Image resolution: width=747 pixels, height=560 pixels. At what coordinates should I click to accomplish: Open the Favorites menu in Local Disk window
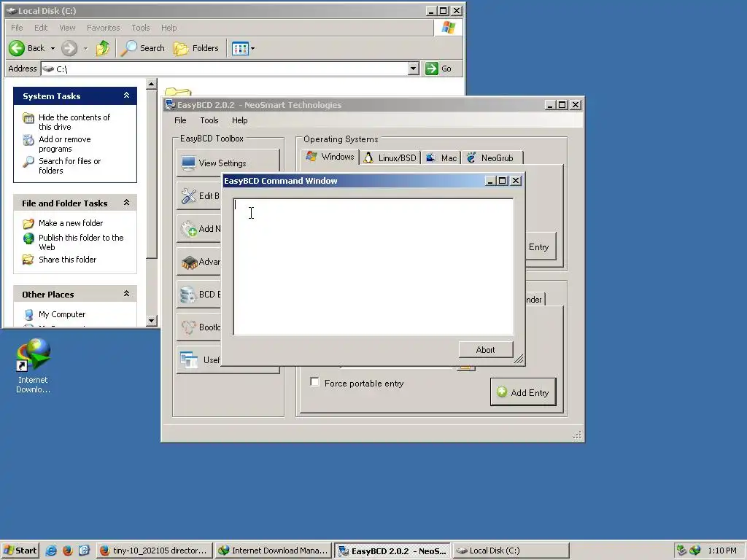[104, 28]
